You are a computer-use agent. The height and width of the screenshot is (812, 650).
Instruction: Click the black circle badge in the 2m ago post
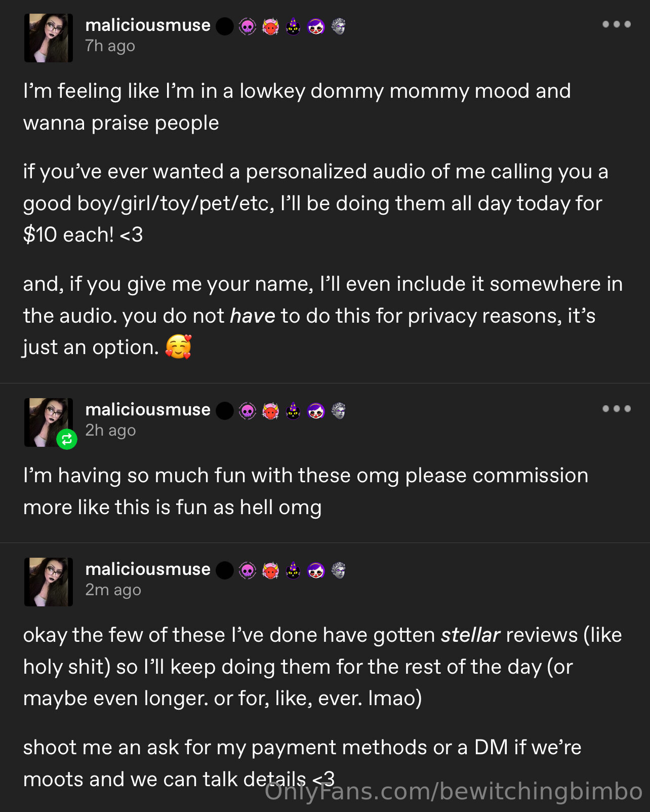225,570
